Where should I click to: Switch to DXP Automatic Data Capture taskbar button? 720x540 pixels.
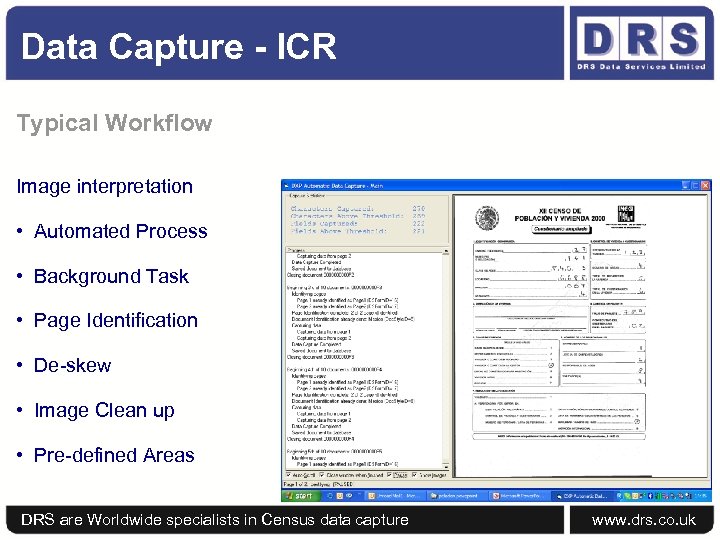click(x=581, y=496)
